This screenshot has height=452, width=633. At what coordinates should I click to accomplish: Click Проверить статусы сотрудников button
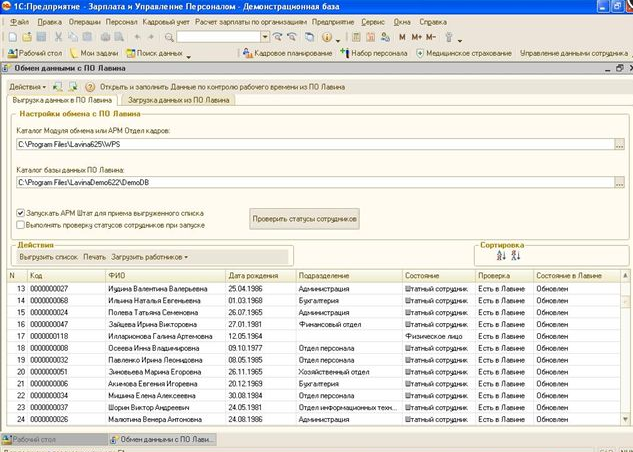(x=304, y=218)
